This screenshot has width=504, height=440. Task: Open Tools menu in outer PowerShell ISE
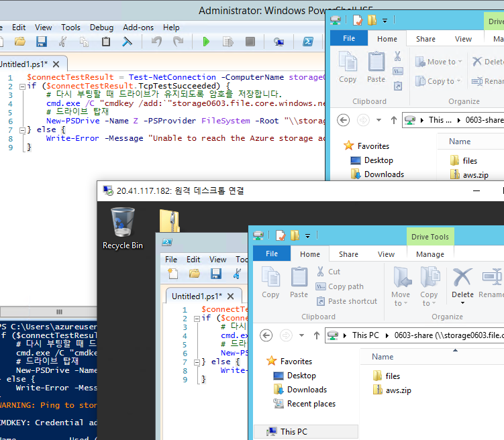(70, 27)
